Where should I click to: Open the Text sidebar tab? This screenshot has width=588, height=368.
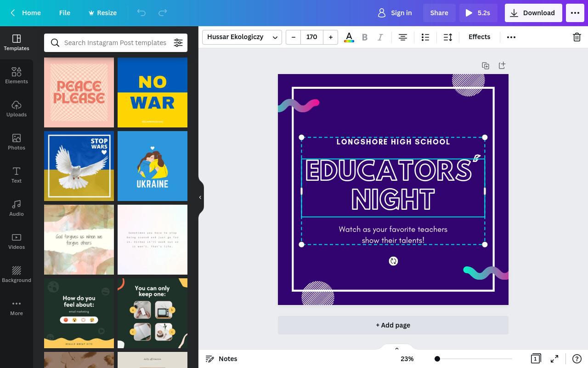coord(17,175)
